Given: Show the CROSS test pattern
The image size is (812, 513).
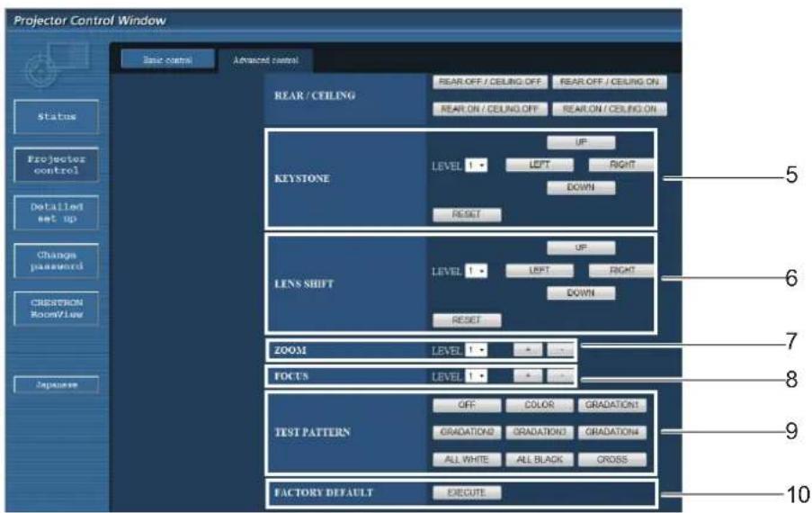Looking at the screenshot, I should [x=612, y=460].
